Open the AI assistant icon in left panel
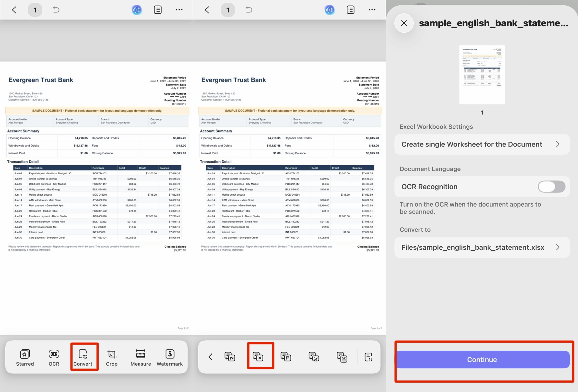Screen dimensions: 578x392 click(137, 10)
